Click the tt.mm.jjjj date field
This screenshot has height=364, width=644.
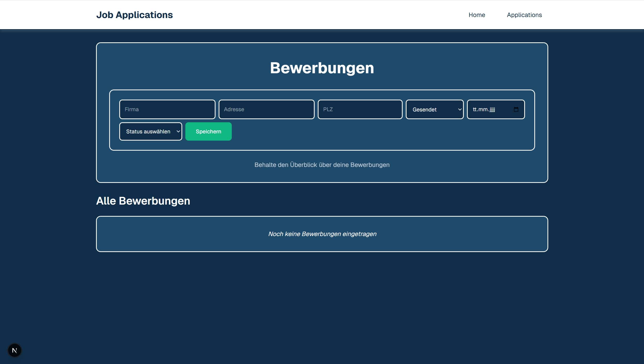point(490,109)
